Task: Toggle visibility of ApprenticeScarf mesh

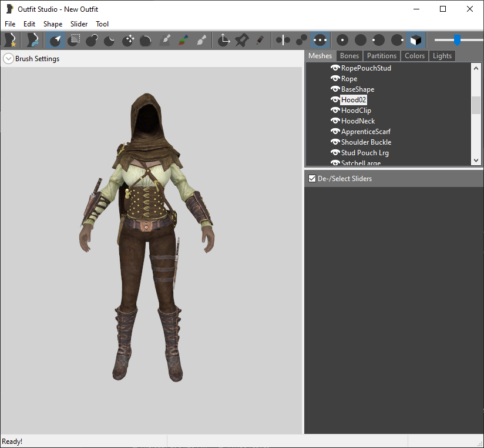Action: coord(335,131)
